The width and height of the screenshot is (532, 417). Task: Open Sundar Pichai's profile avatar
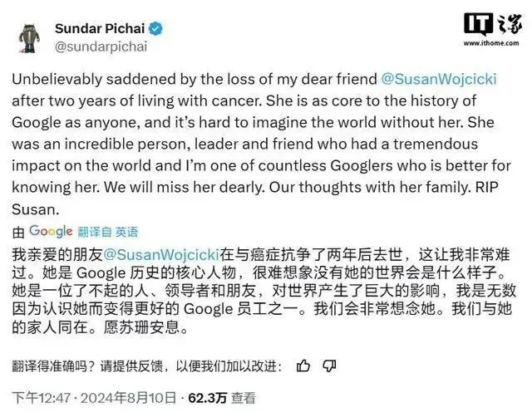[29, 37]
